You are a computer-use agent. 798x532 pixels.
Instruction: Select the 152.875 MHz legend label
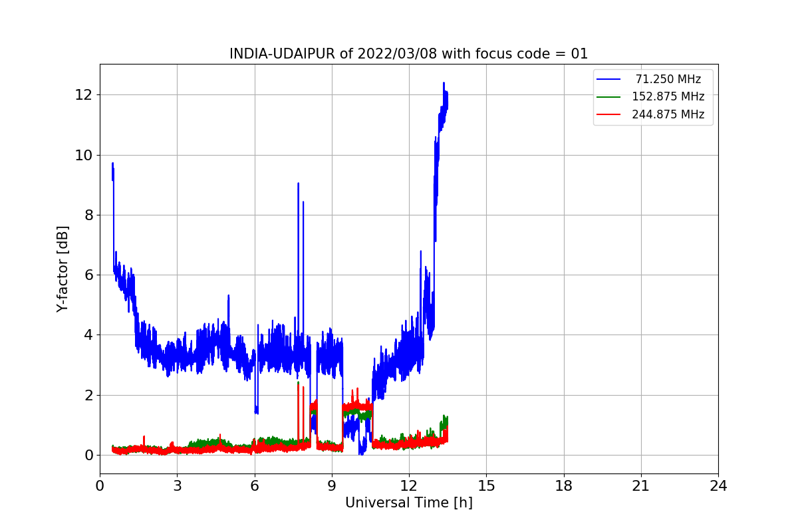668,96
